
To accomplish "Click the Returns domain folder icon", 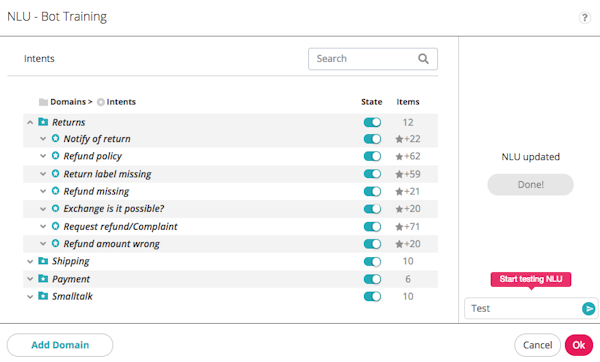I will coord(43,122).
